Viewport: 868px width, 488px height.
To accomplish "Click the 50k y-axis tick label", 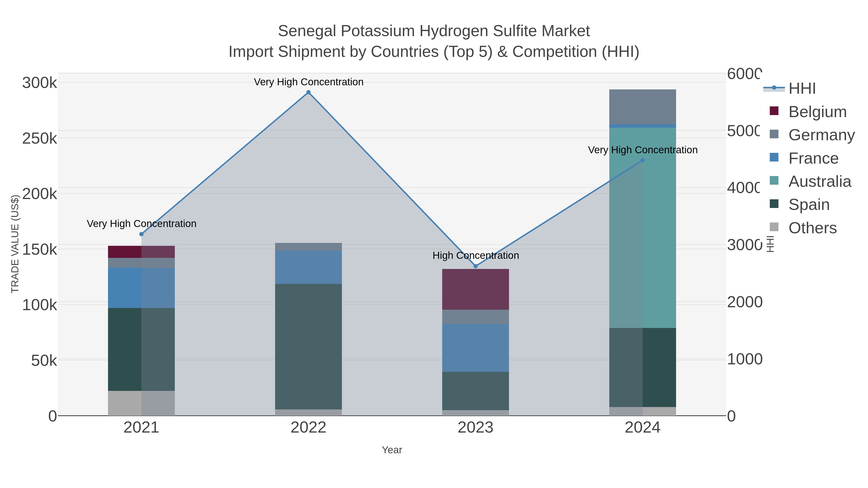I will pos(44,361).
